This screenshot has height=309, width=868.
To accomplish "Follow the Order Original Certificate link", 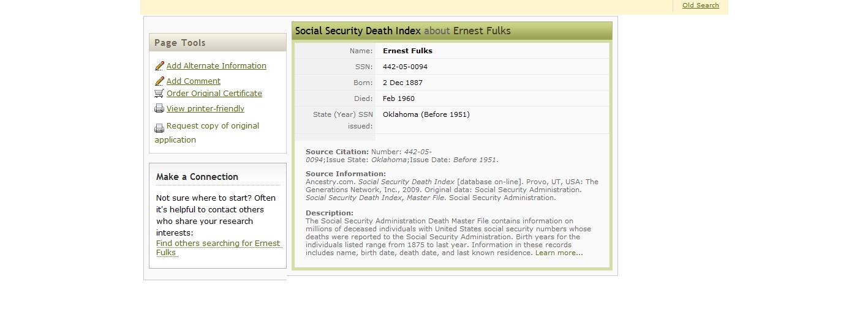I will pos(214,94).
